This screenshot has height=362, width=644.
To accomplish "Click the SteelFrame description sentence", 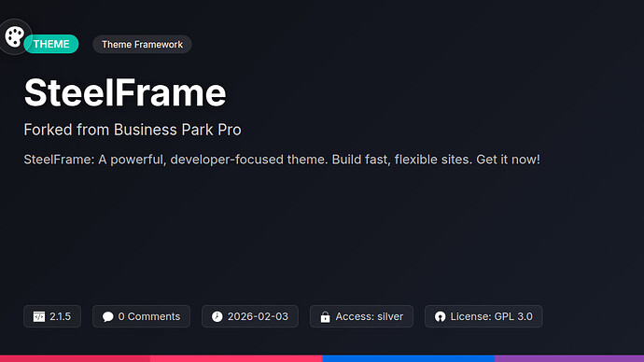I will tap(282, 160).
